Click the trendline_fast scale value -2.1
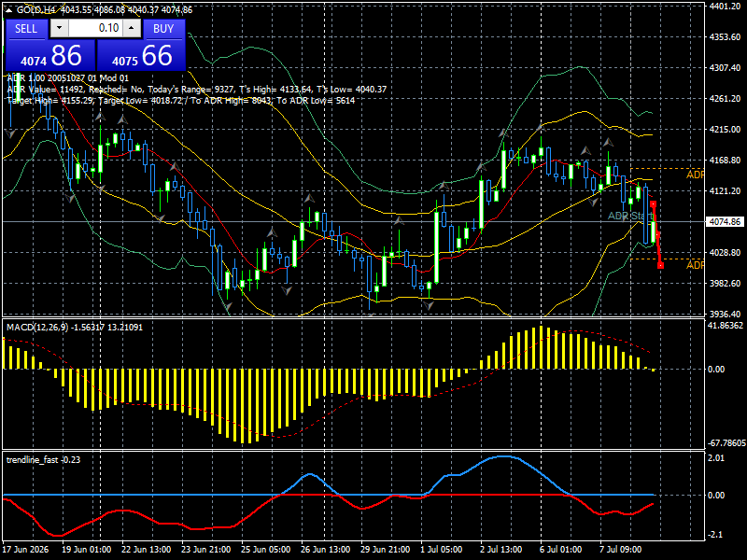Viewport: 747px width, 560px height. (x=716, y=535)
